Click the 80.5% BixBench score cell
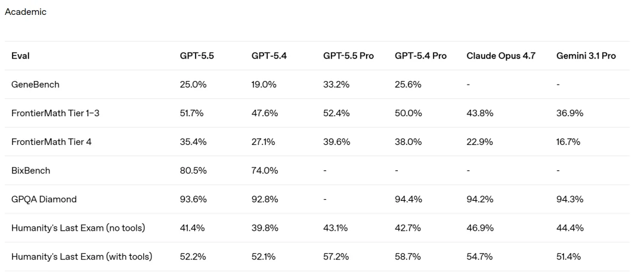 (x=193, y=170)
